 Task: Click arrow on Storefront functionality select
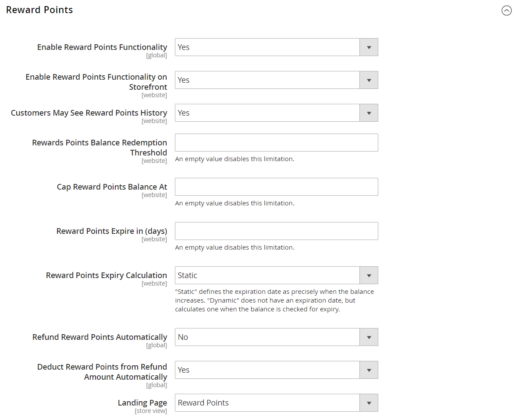pyautogui.click(x=369, y=80)
